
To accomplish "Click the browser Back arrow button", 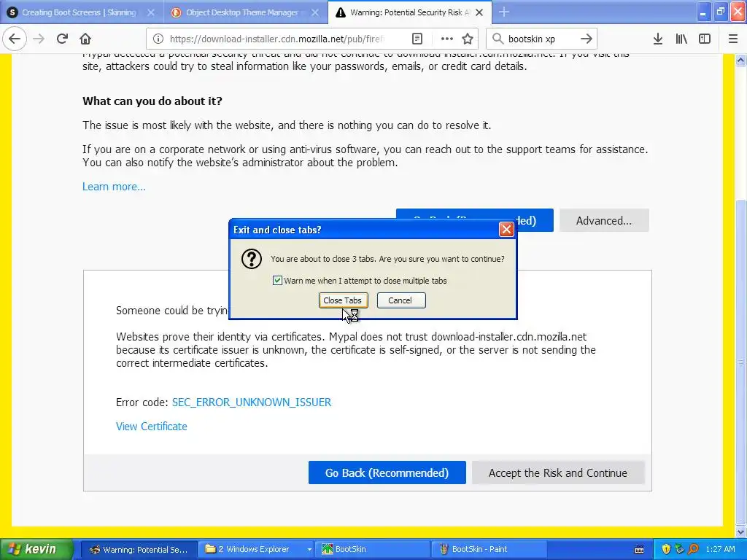I will pyautogui.click(x=15, y=39).
